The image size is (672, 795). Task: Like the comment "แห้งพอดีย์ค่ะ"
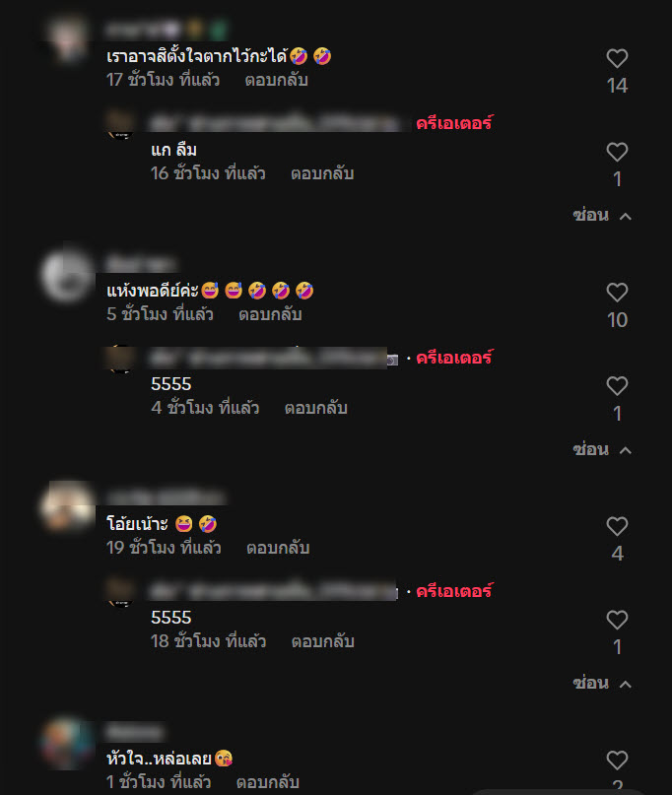(x=617, y=293)
